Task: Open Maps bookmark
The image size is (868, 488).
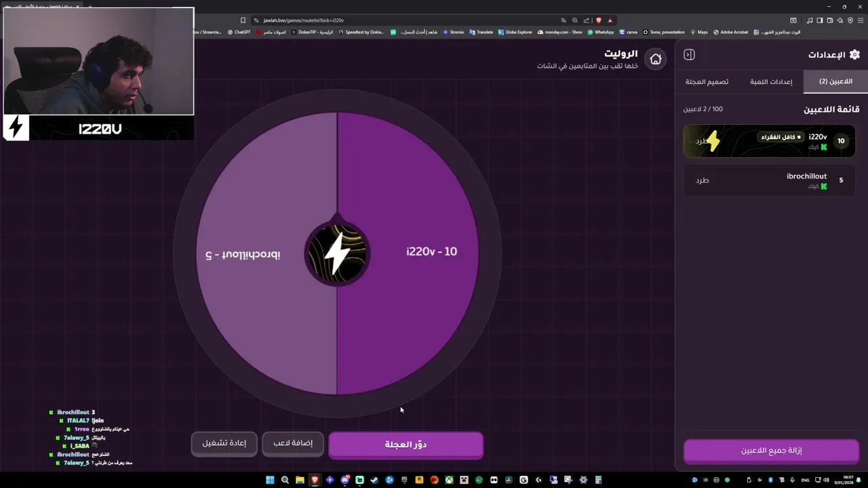Action: point(699,32)
